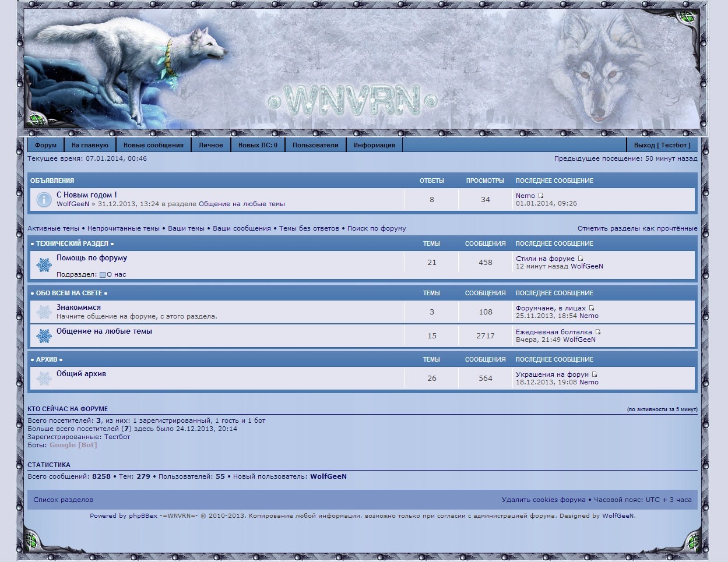Image resolution: width=728 pixels, height=562 pixels.
Task: Click snowflake icon beside Общение на любые темы
Action: [x=44, y=336]
